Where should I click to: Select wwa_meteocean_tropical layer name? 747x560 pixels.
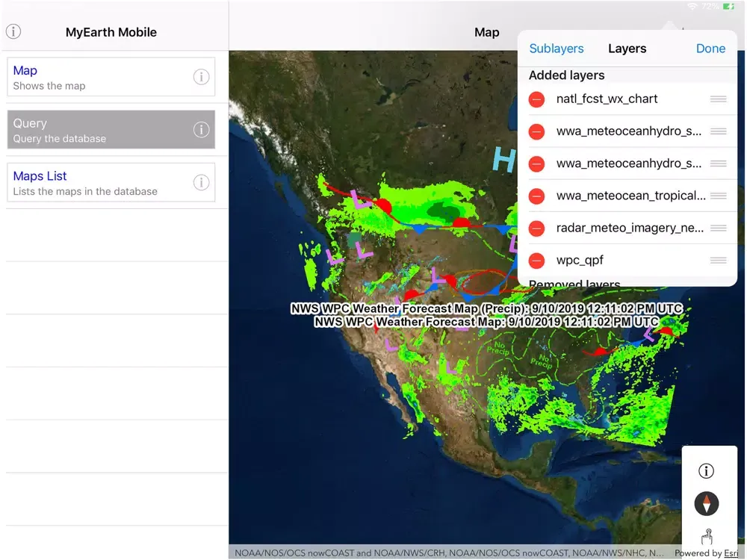tap(630, 196)
